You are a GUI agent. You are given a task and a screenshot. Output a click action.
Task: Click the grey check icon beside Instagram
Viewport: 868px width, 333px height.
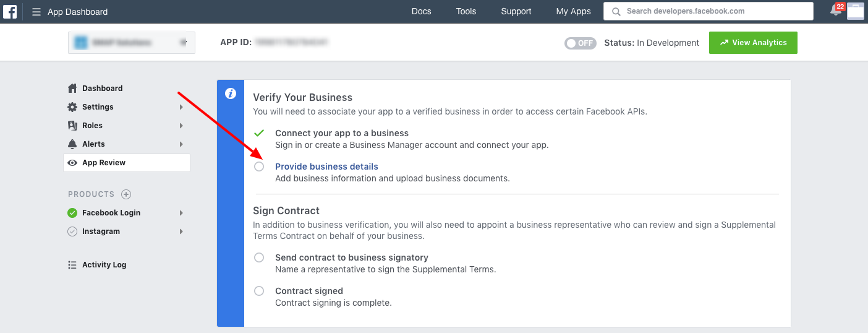point(72,231)
